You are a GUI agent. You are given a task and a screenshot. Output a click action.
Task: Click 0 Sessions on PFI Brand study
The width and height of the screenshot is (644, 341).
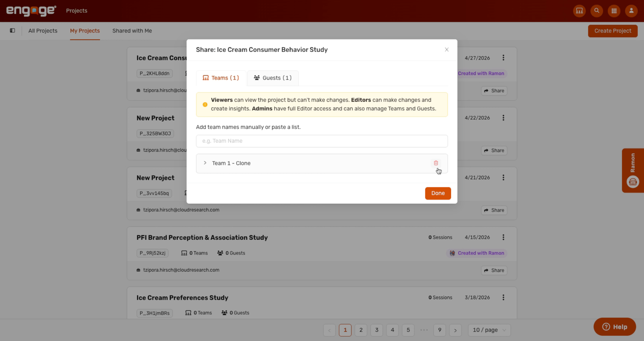[440, 237]
